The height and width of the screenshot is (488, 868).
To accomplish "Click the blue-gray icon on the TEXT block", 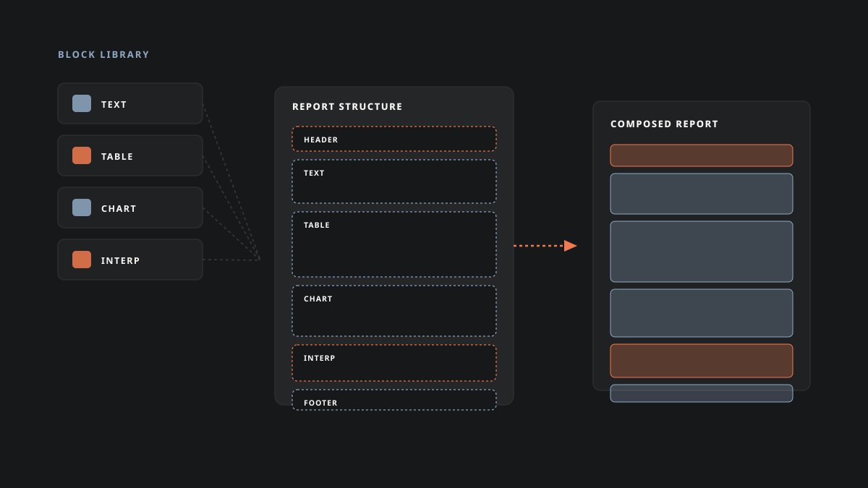I will [82, 103].
